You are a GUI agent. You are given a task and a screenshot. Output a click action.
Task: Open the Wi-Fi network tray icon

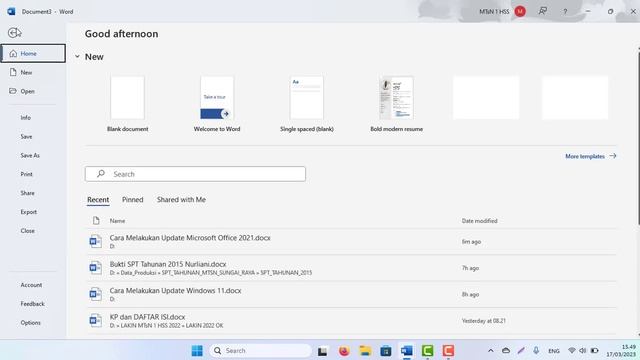point(572,351)
